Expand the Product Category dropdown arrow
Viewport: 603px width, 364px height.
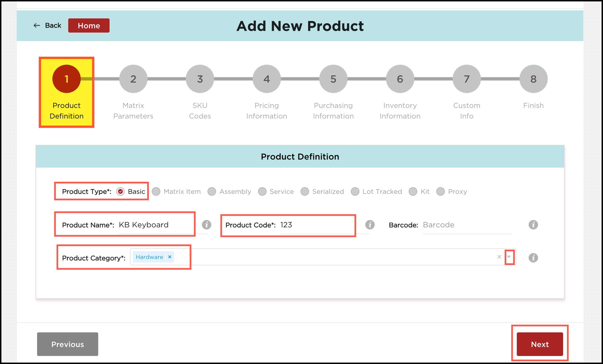[509, 257]
